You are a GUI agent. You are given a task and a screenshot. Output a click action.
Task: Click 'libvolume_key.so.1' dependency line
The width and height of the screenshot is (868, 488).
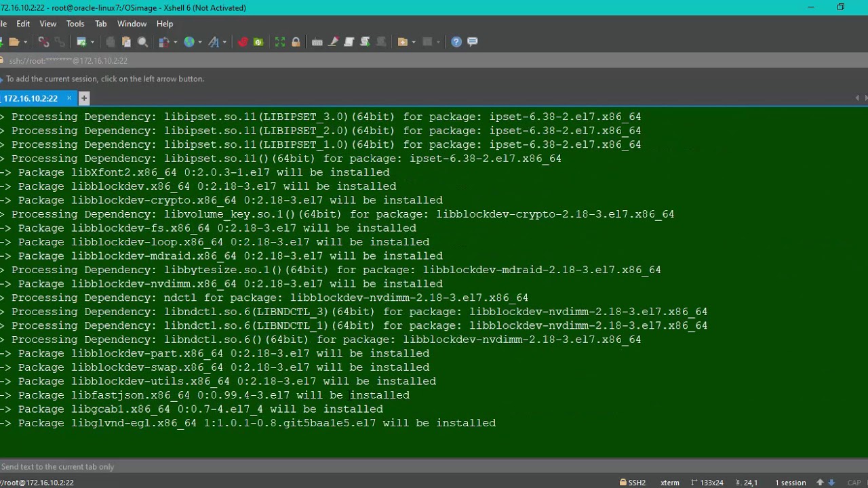click(337, 214)
